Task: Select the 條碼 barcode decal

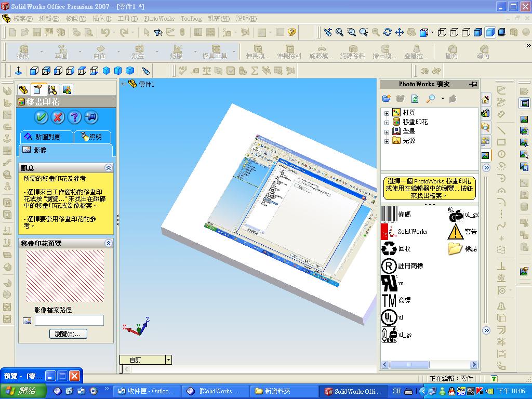Action: (x=396, y=214)
